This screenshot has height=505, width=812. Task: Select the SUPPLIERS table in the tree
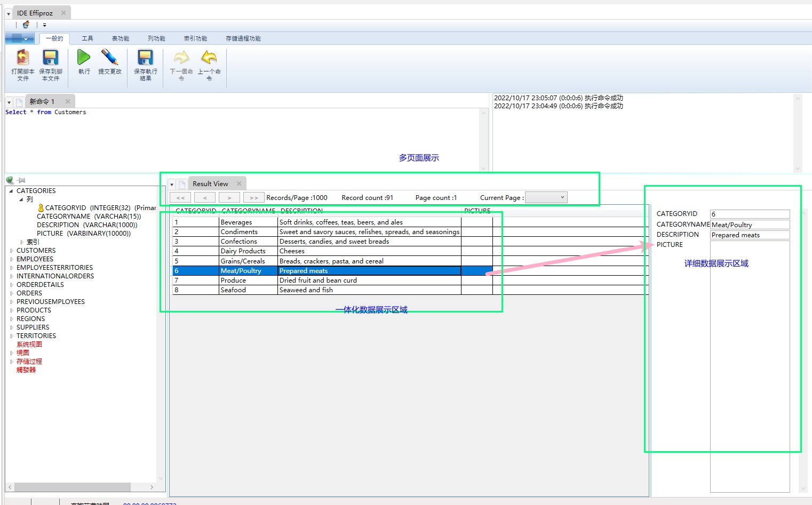33,327
